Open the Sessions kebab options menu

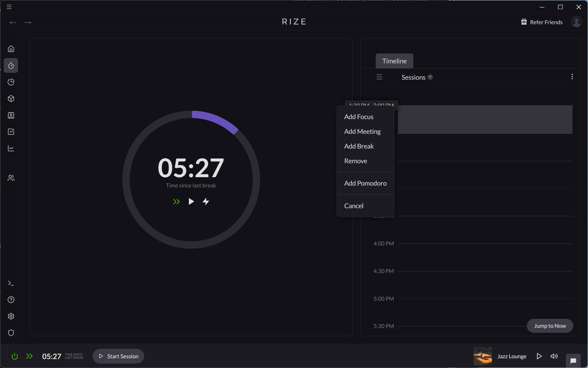[572, 77]
